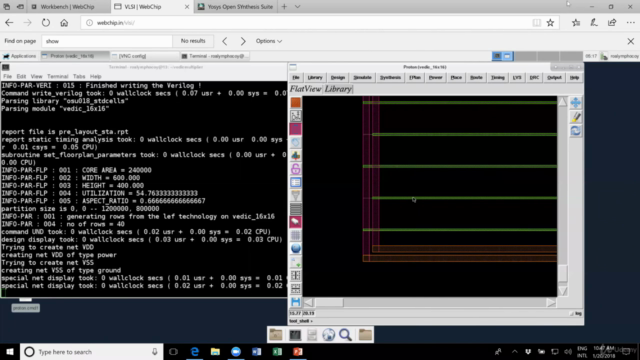Open the terminal window's View menu
Image resolution: width=640 pixels, height=360 pixels.
click(36, 76)
